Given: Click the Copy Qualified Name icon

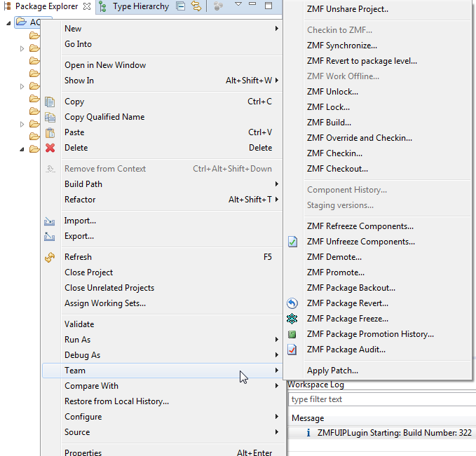Looking at the screenshot, I should [50, 117].
